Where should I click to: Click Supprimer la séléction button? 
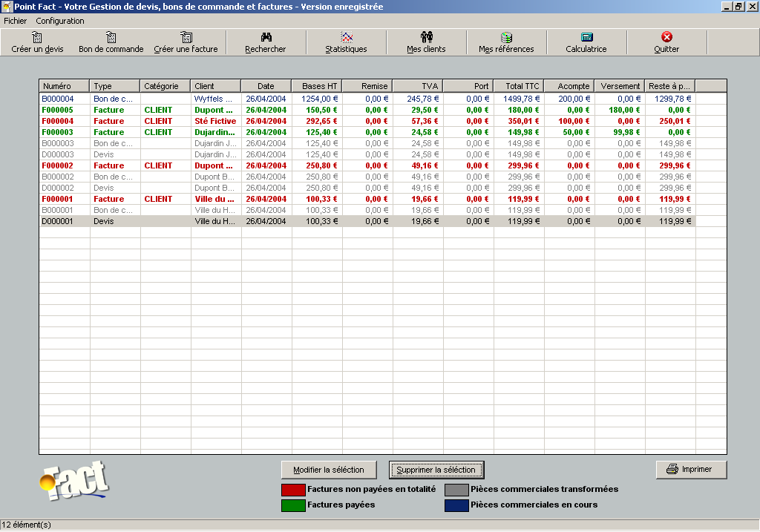(436, 470)
